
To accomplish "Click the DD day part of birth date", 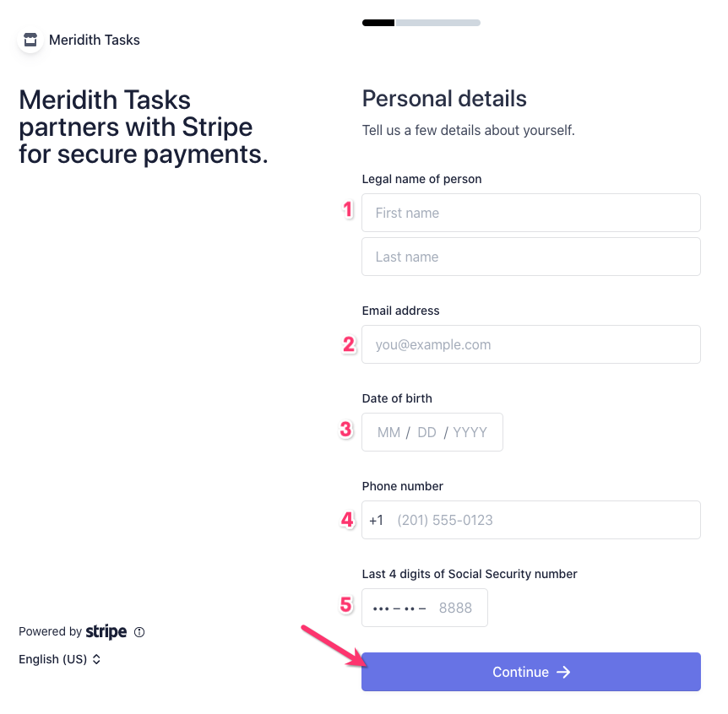I will pyautogui.click(x=426, y=432).
